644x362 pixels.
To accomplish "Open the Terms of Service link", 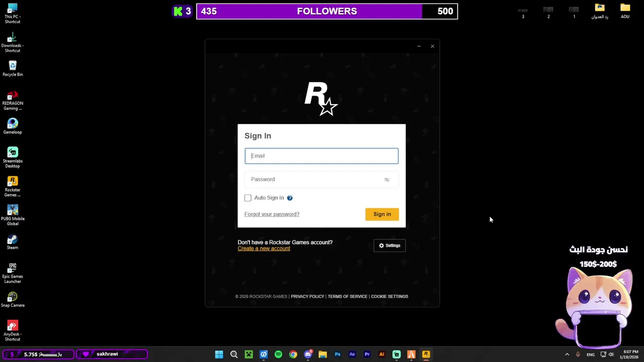I will point(348,297).
